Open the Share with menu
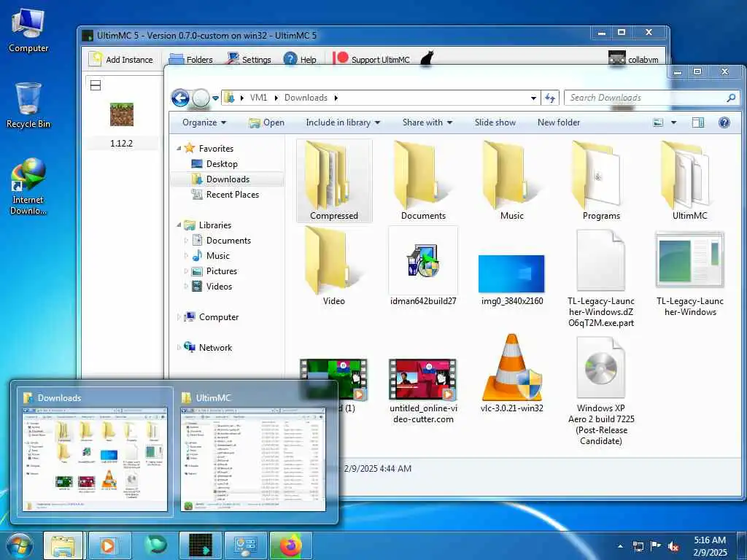Screen dimensions: 747x560 427,122
